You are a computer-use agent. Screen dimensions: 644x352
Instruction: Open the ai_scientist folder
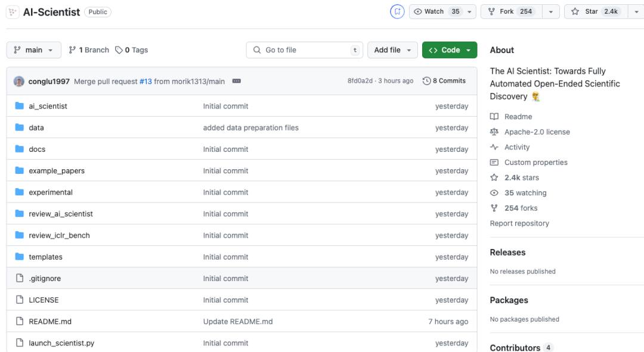(48, 106)
